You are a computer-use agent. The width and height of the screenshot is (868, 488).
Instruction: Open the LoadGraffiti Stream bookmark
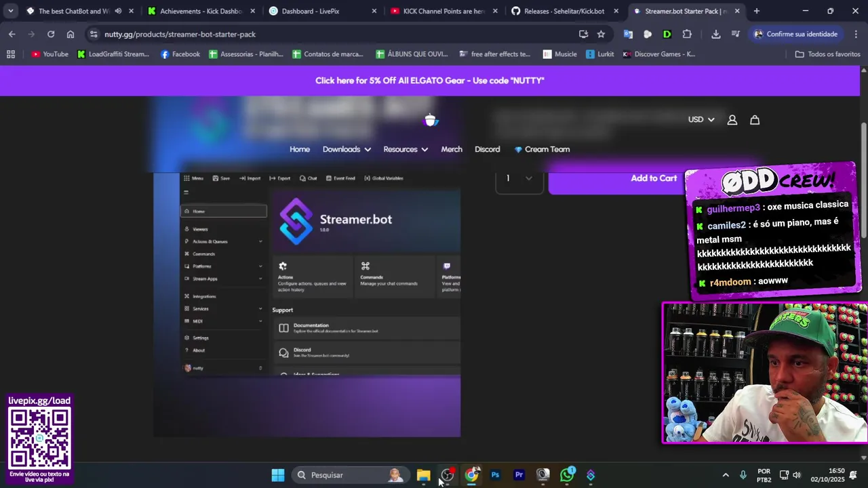click(x=113, y=54)
